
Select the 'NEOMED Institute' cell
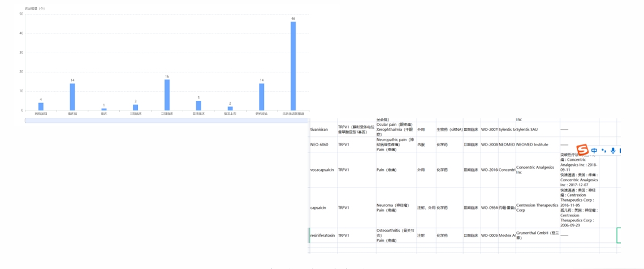[538, 144]
